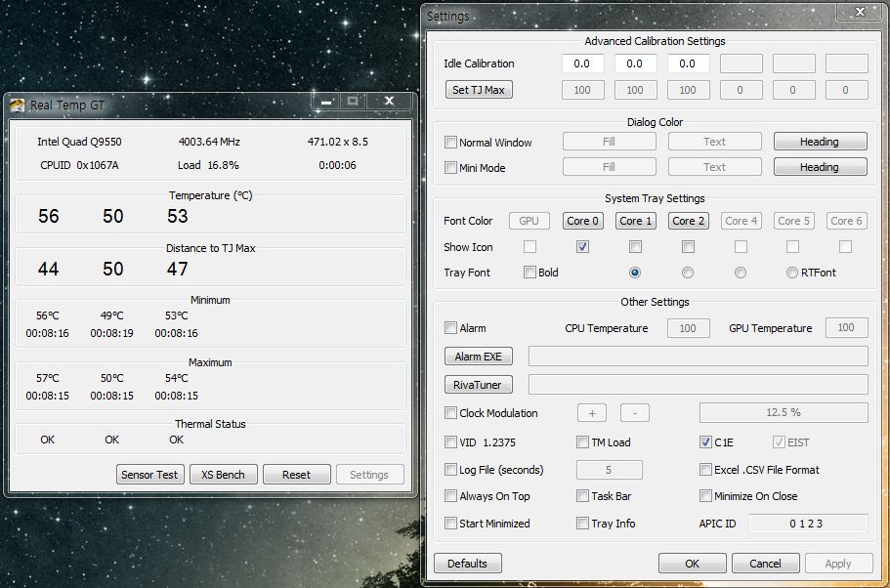Close the Real Temp GT window
Viewport: 890px width, 588px height.
point(389,101)
